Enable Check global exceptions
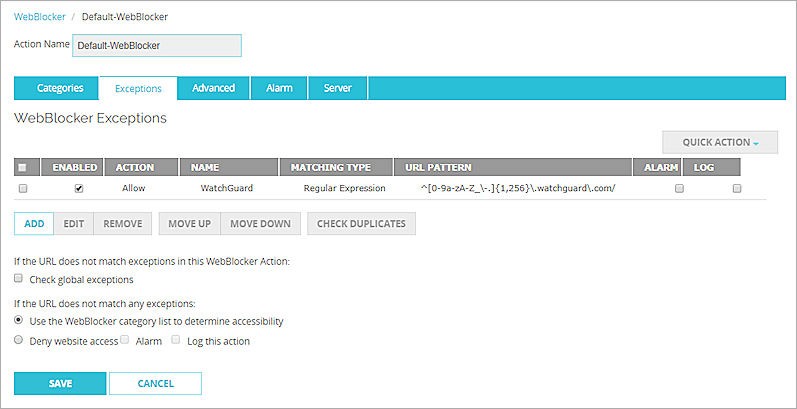 pyautogui.click(x=19, y=279)
